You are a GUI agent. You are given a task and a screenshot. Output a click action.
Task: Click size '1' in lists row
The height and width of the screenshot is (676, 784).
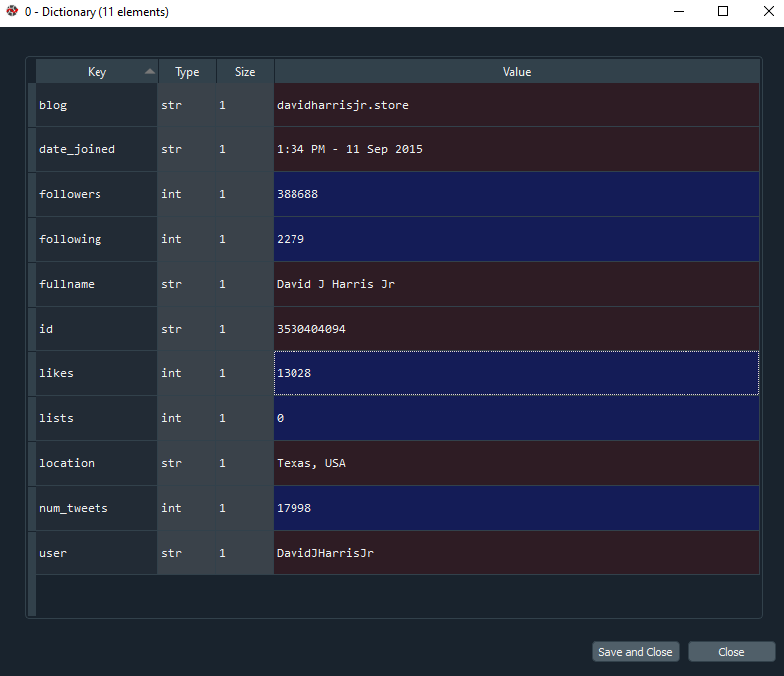(x=245, y=418)
